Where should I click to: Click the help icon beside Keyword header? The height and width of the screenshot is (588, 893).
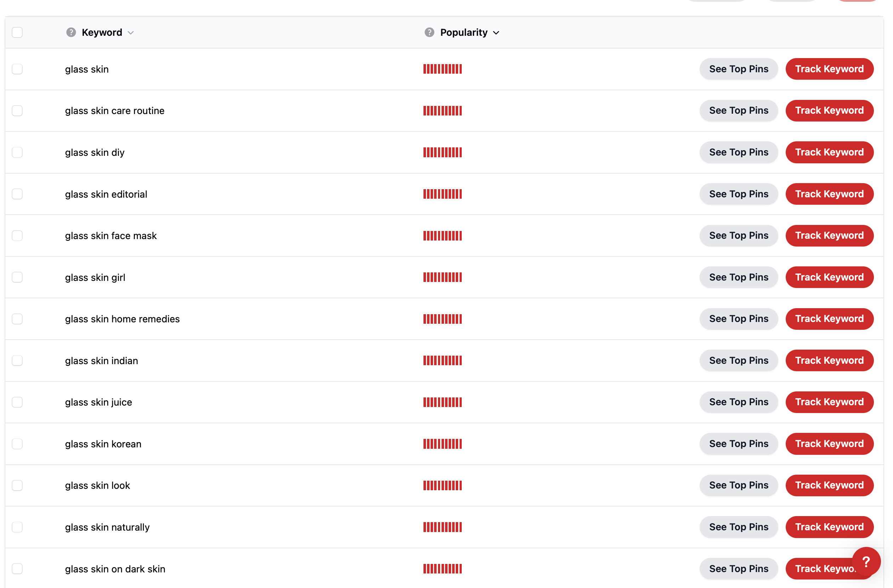coord(71,32)
